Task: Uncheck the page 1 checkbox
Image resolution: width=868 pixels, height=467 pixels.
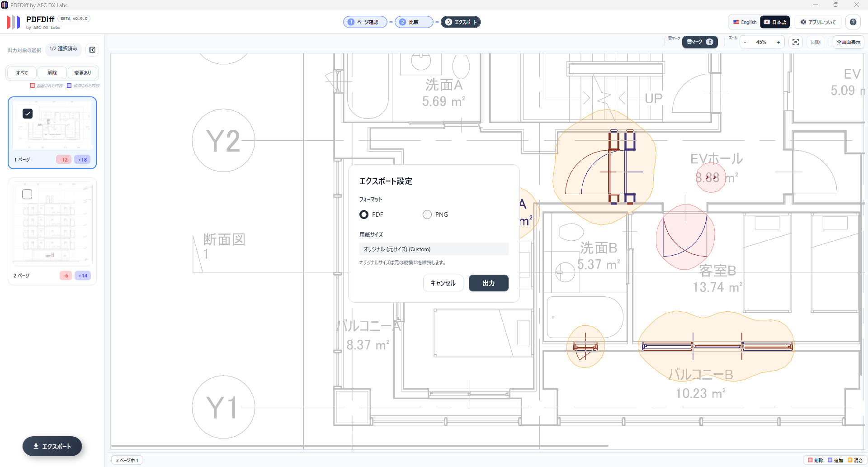Action: pos(28,114)
